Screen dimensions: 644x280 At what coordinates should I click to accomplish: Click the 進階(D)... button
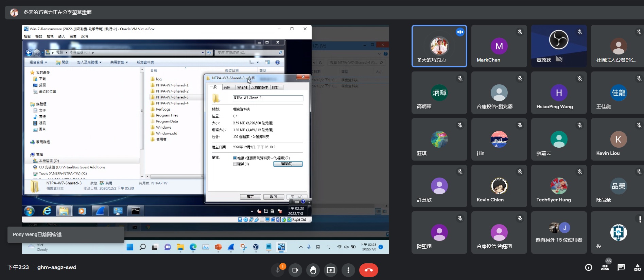pyautogui.click(x=288, y=164)
